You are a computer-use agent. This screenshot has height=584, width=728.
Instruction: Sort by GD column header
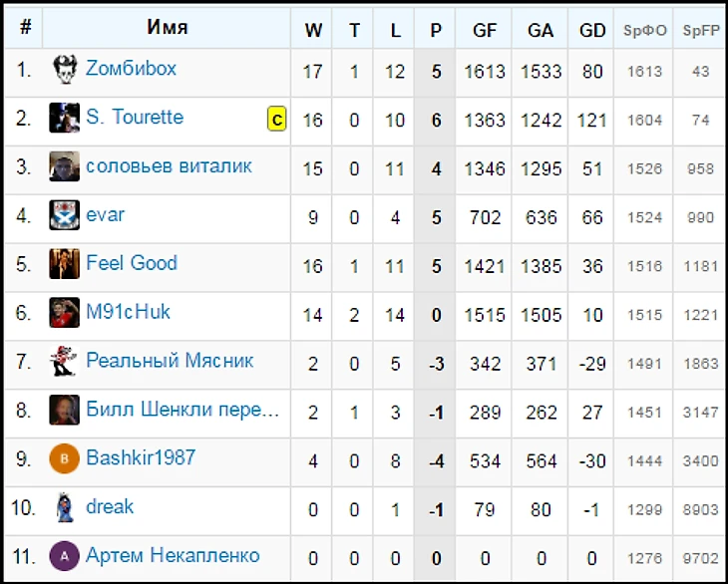592,30
